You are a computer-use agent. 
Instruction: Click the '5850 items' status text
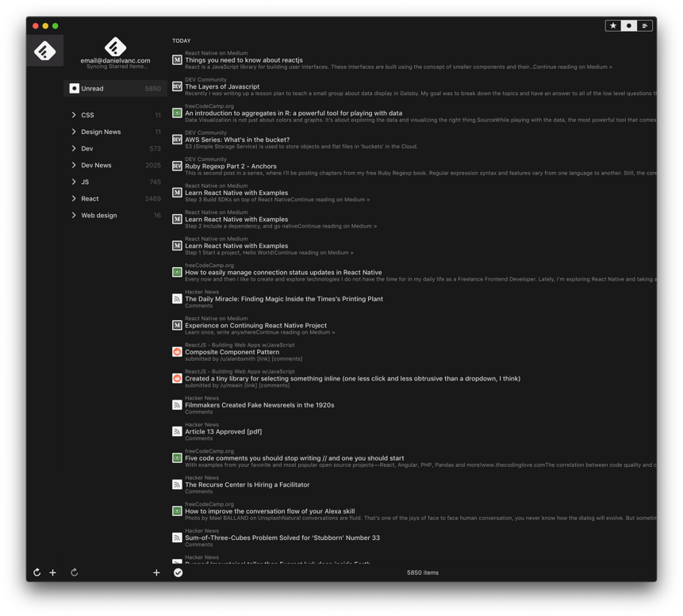click(x=423, y=572)
